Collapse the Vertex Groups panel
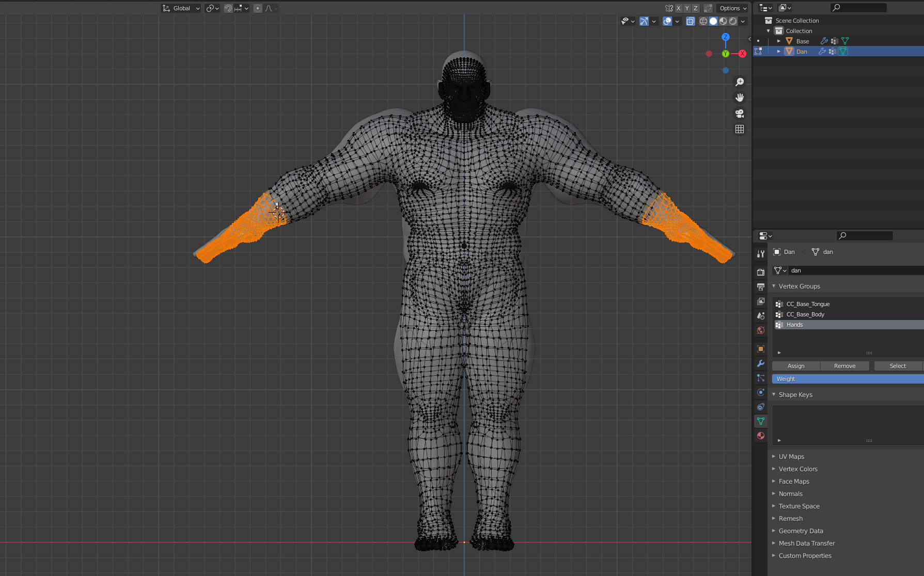 pyautogui.click(x=774, y=286)
